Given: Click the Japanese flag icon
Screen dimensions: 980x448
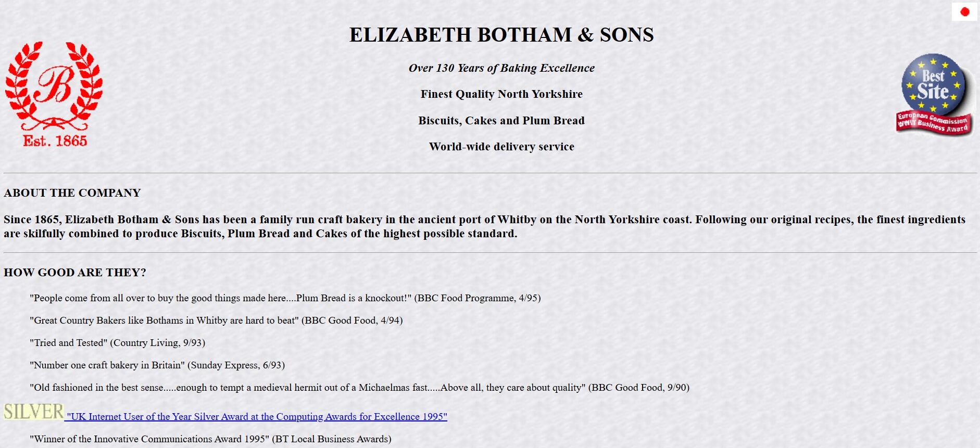Looking at the screenshot, I should click(964, 12).
